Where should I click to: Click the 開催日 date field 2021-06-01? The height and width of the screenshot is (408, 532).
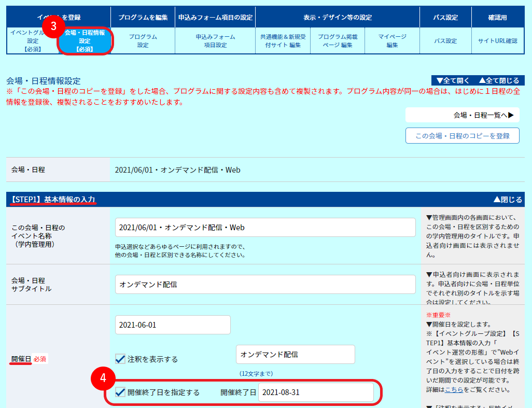click(x=173, y=325)
